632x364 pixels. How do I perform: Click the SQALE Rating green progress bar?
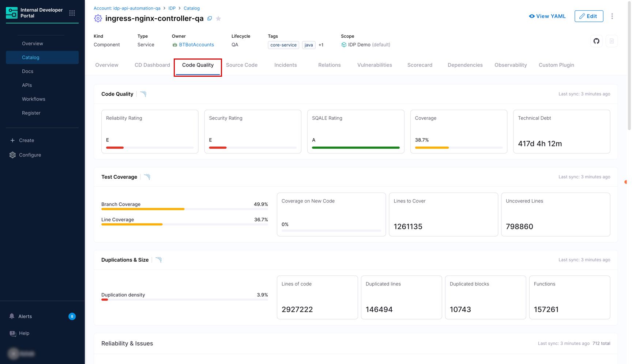click(x=356, y=148)
